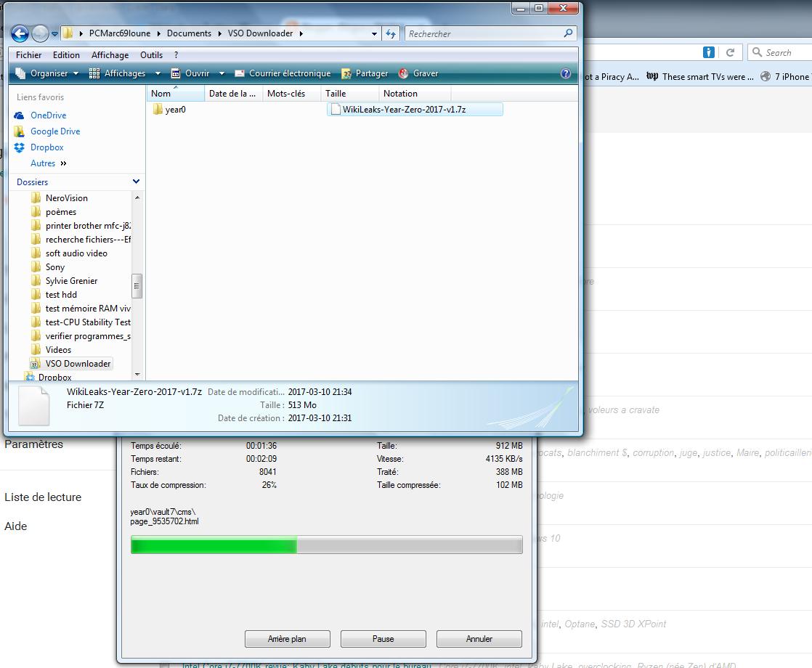
Task: Open the ? help menu
Action: click(176, 55)
